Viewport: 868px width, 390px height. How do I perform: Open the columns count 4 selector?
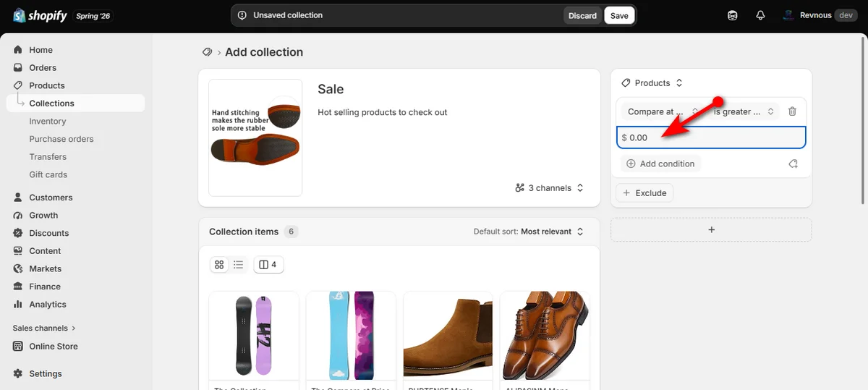pyautogui.click(x=268, y=265)
